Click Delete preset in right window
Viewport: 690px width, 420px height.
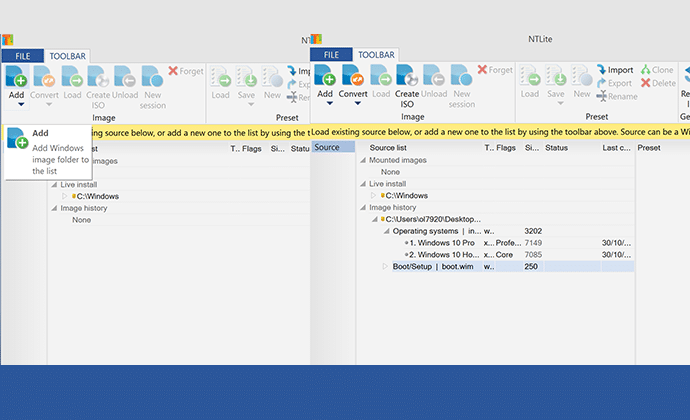658,83
